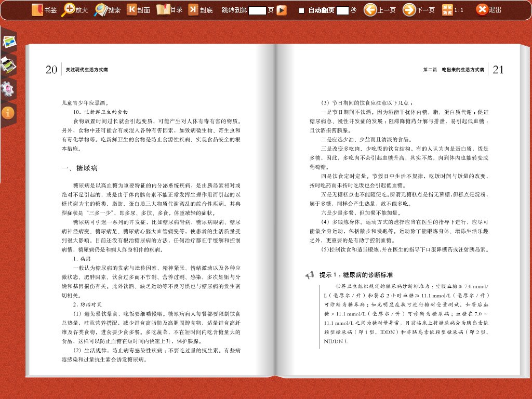This screenshot has height=399, width=532.
Task: Click the line 儿童青少年应忌酒。
Action: point(85,103)
